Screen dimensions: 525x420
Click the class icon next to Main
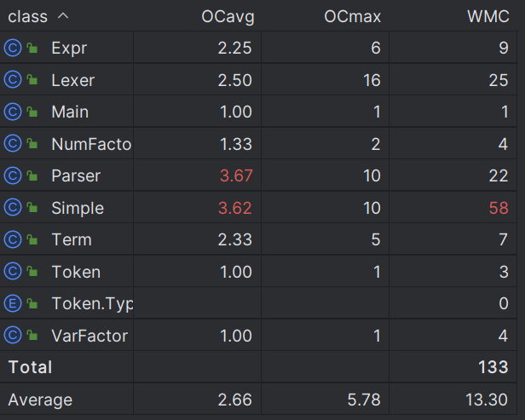(x=13, y=112)
